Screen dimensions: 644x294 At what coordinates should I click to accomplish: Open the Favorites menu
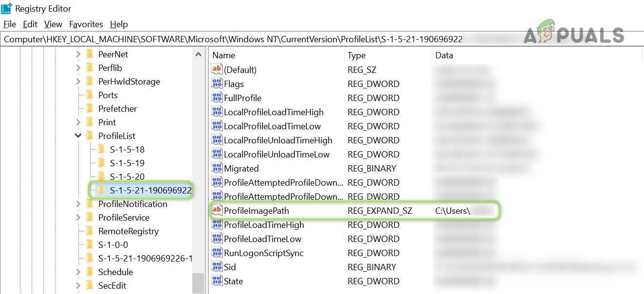[x=86, y=24]
